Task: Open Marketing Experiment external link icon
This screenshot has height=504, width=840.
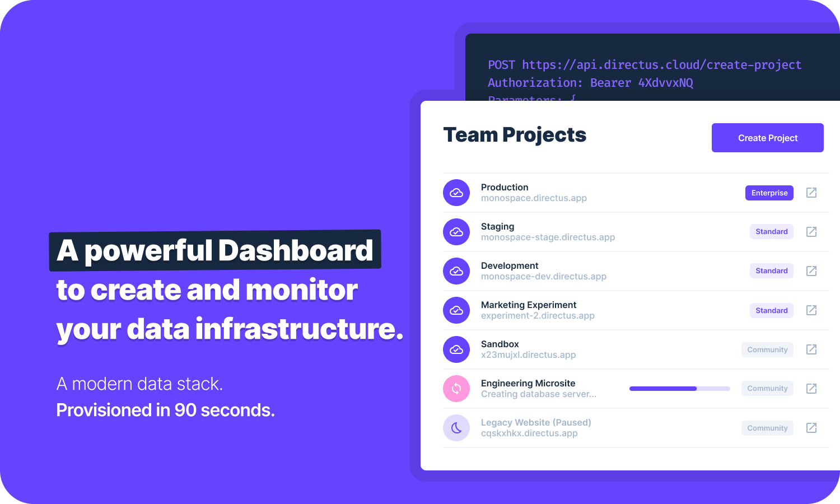Action: (811, 310)
